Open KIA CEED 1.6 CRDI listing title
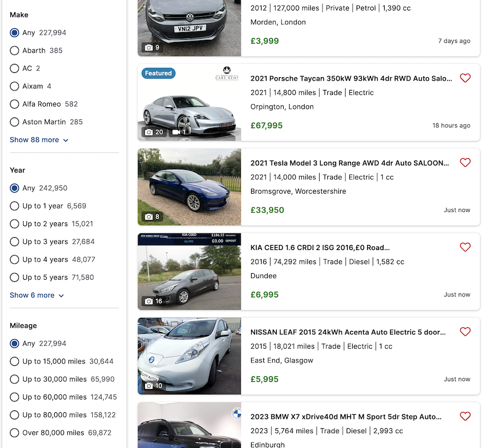This screenshot has width=483, height=448. (x=320, y=248)
